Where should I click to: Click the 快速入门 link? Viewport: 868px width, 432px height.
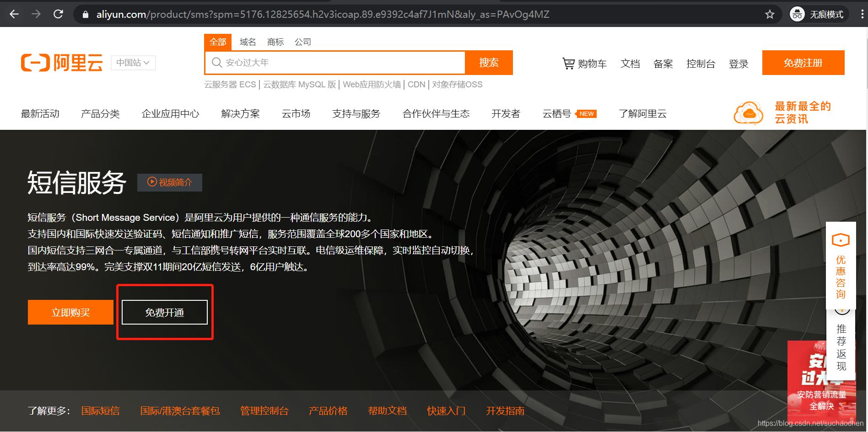(446, 411)
